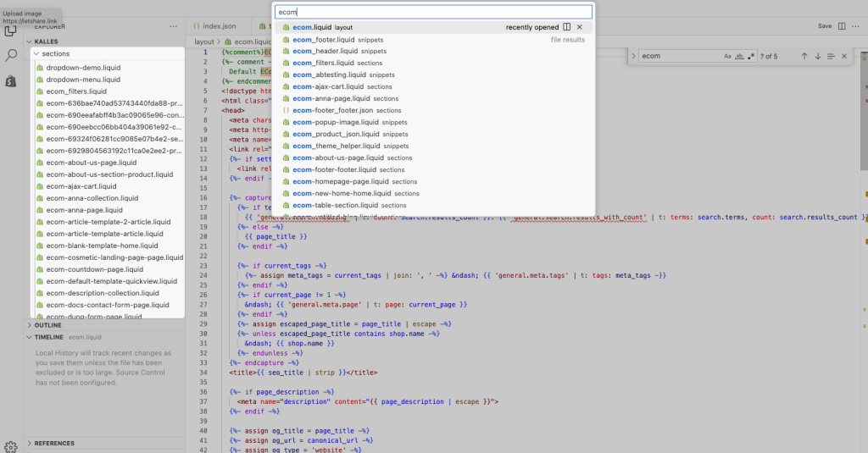Open the Search icon in activity bar

tap(11, 55)
